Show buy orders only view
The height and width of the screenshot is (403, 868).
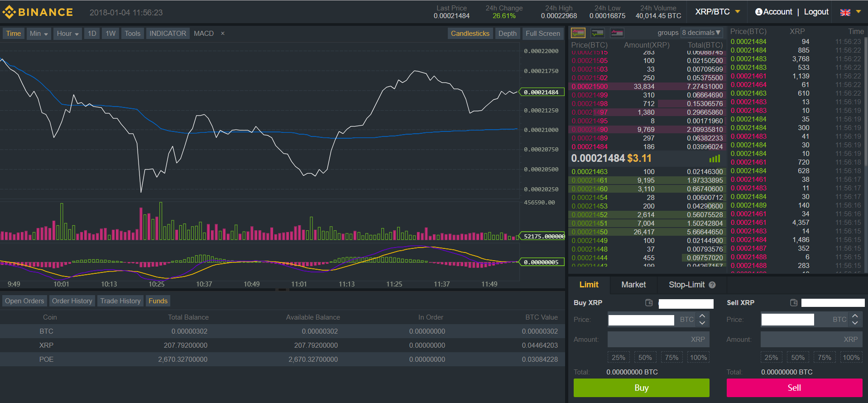click(x=598, y=33)
